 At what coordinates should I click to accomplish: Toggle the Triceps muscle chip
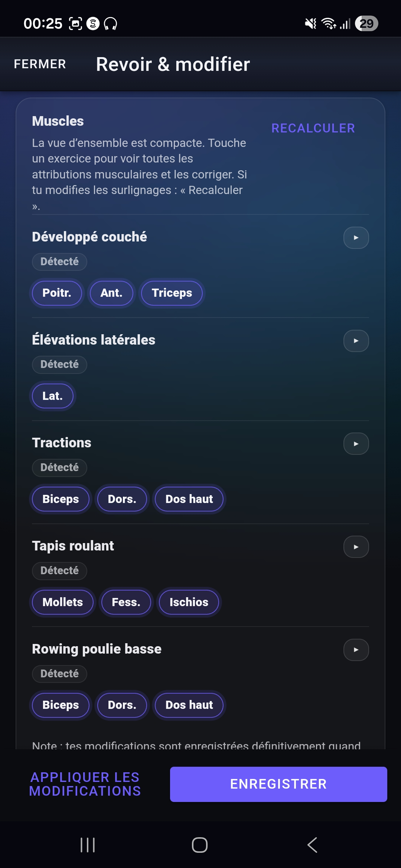pyautogui.click(x=172, y=293)
